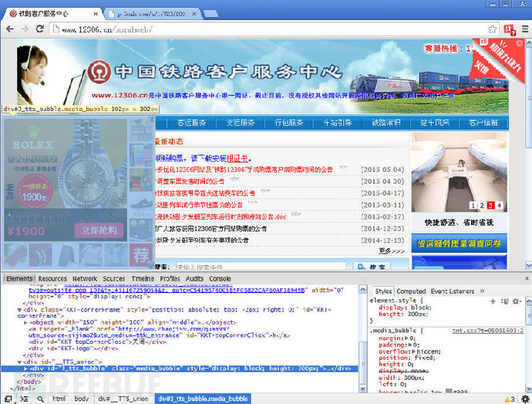This screenshot has width=532, height=404.
Task: Click the website search button
Action: [371, 266]
